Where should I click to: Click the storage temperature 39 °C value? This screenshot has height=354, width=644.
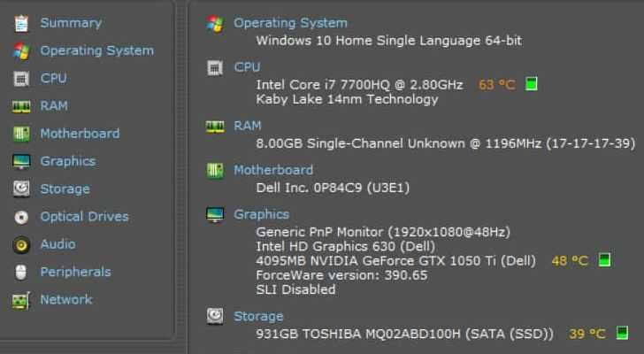pyautogui.click(x=587, y=334)
